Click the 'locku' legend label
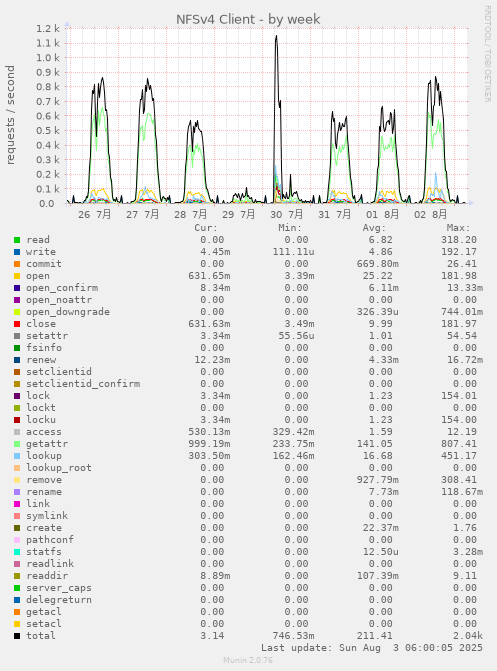The height and width of the screenshot is (671, 497). (41, 420)
